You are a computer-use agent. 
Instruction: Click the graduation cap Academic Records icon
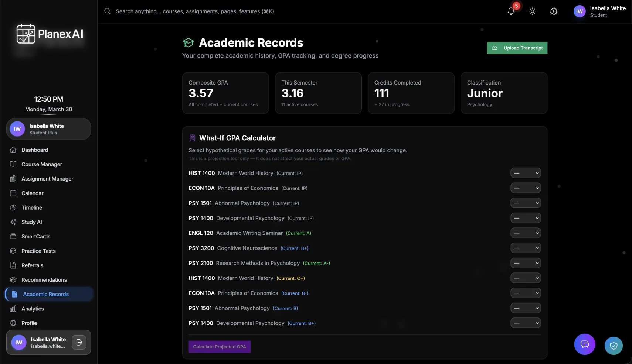click(188, 43)
